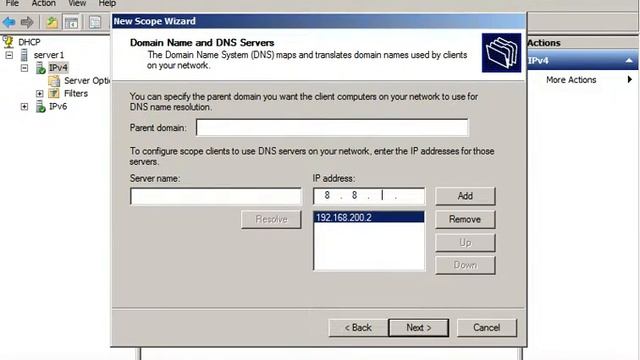This screenshot has width=640, height=360.
Task: Cancel the New Scope Wizard
Action: pos(487,327)
